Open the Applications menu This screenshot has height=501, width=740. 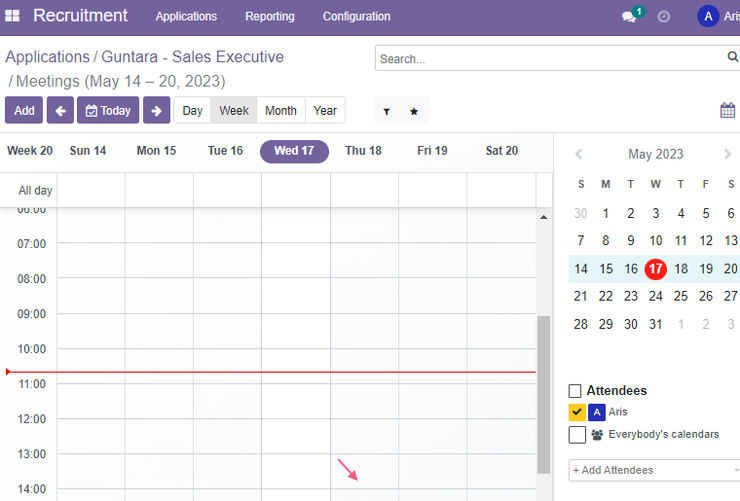tap(186, 17)
